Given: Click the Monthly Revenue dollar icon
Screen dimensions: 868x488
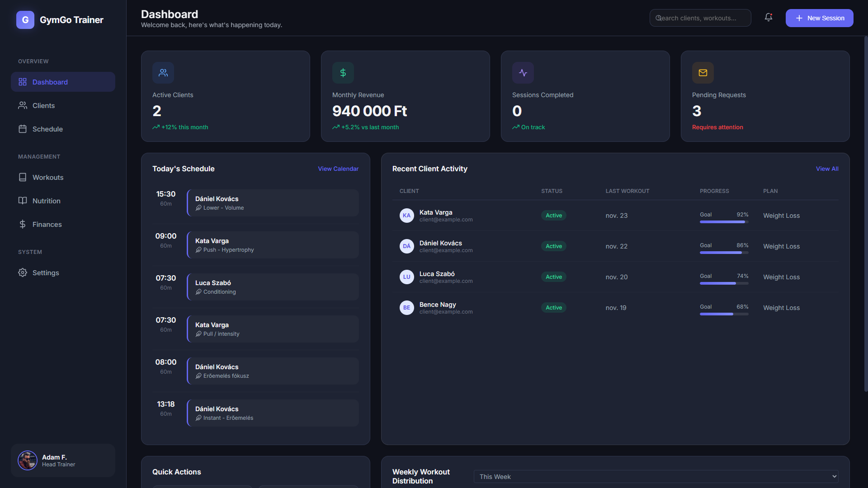Looking at the screenshot, I should click(x=343, y=72).
